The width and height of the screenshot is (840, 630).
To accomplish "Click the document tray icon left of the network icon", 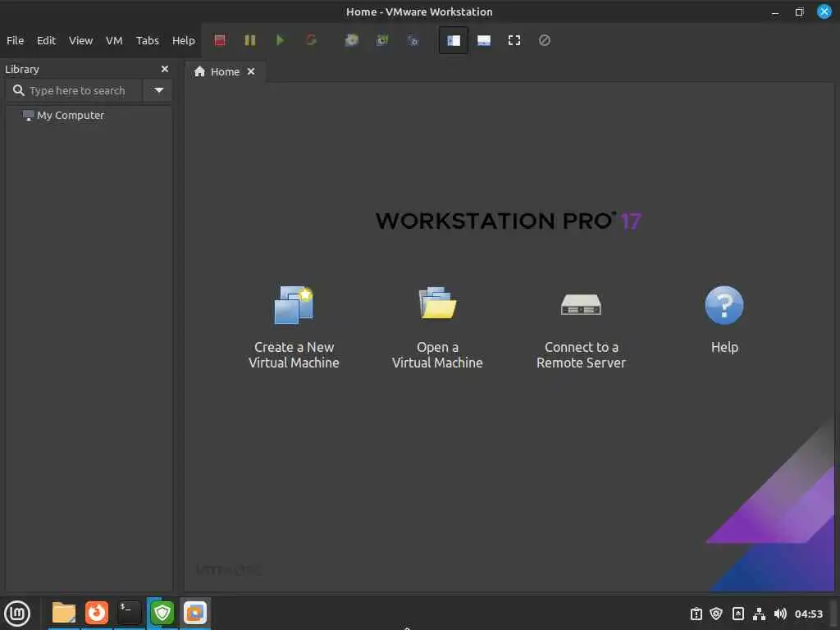I will coord(737,614).
